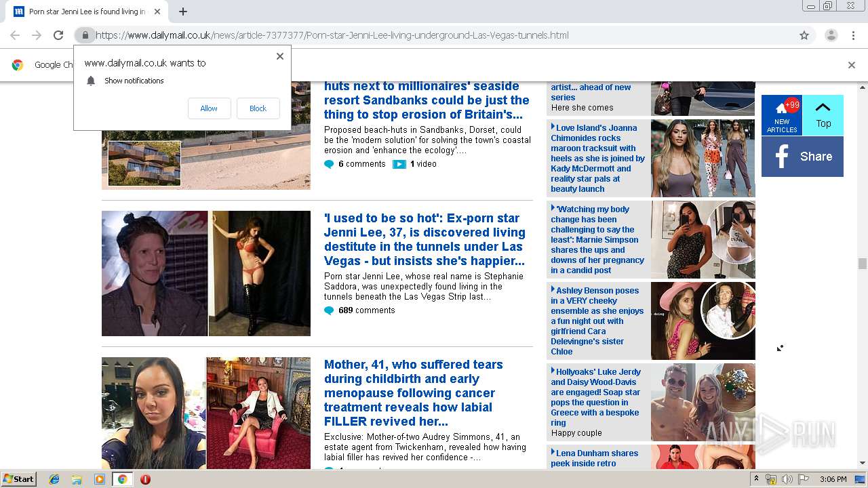Open Lena Dunham retro story link
Viewport: 868px width, 488px height.
click(595, 458)
